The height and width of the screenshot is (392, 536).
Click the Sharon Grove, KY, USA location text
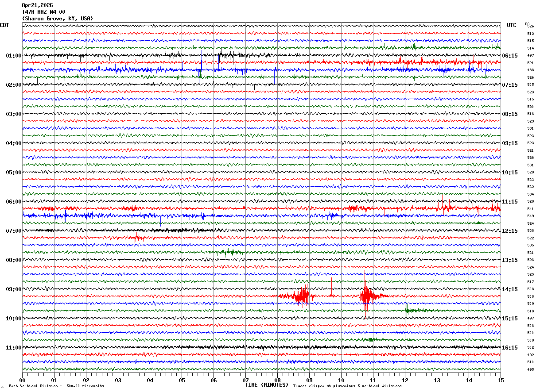pos(58,19)
